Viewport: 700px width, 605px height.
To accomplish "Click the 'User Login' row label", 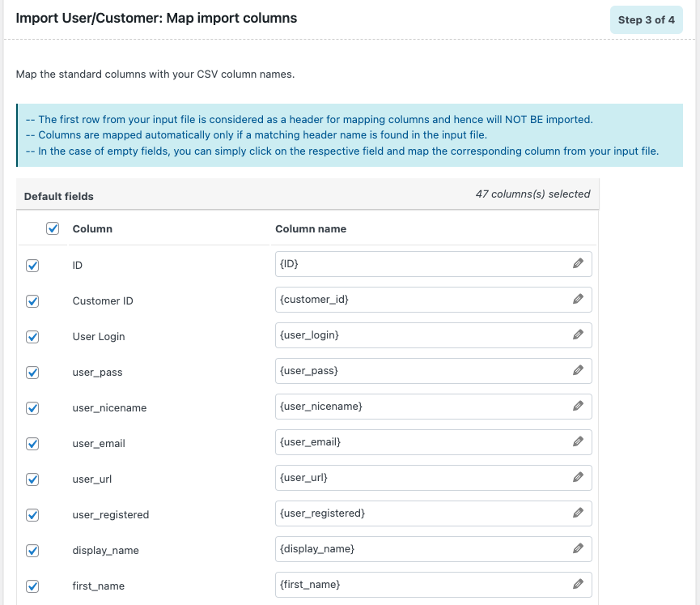I will click(99, 336).
